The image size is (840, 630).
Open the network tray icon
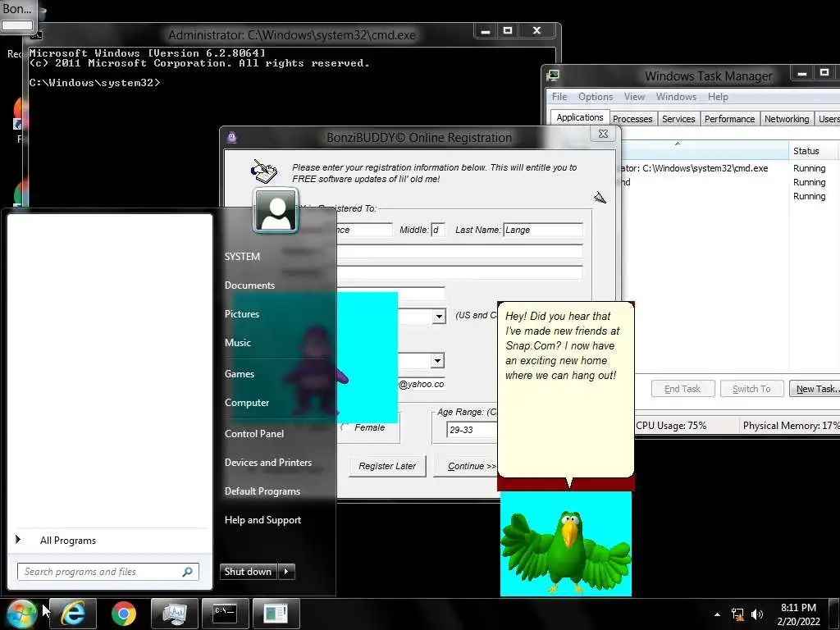pyautogui.click(x=737, y=614)
